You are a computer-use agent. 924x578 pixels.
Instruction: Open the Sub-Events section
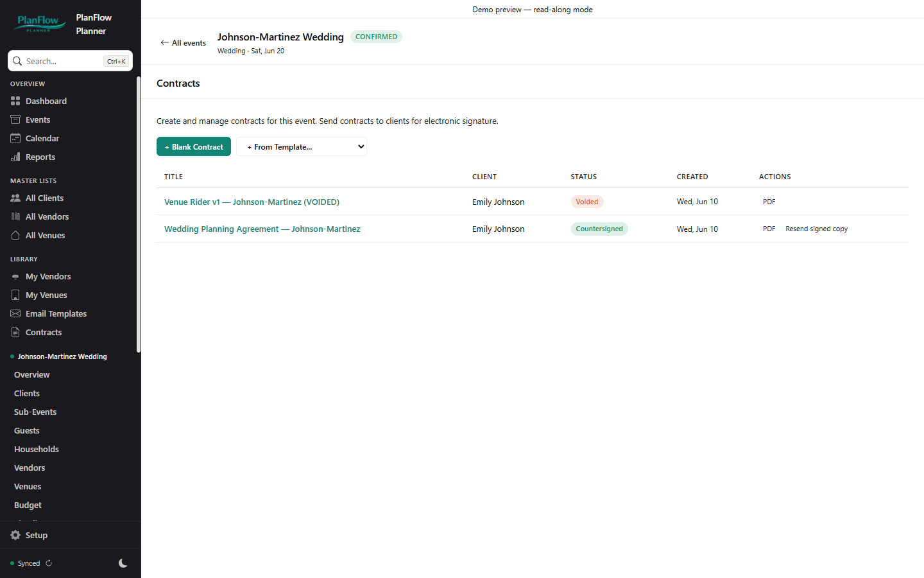(35, 412)
